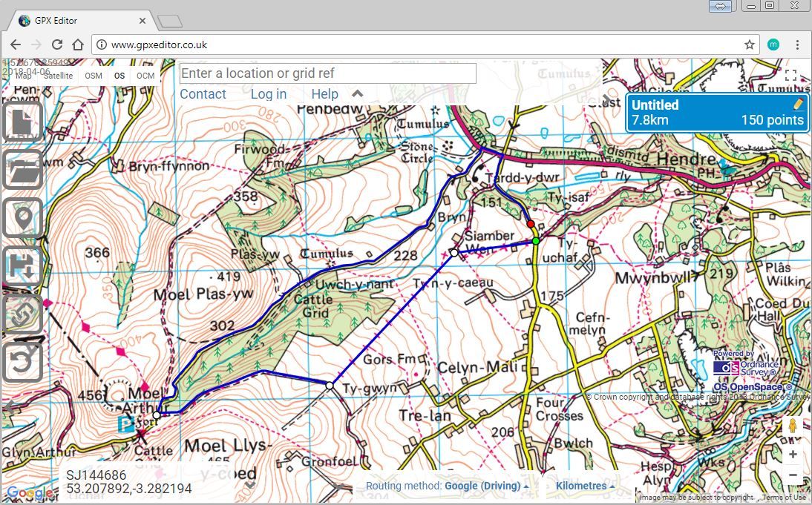
Task: Zoom in with the plus button
Action: [x=792, y=455]
